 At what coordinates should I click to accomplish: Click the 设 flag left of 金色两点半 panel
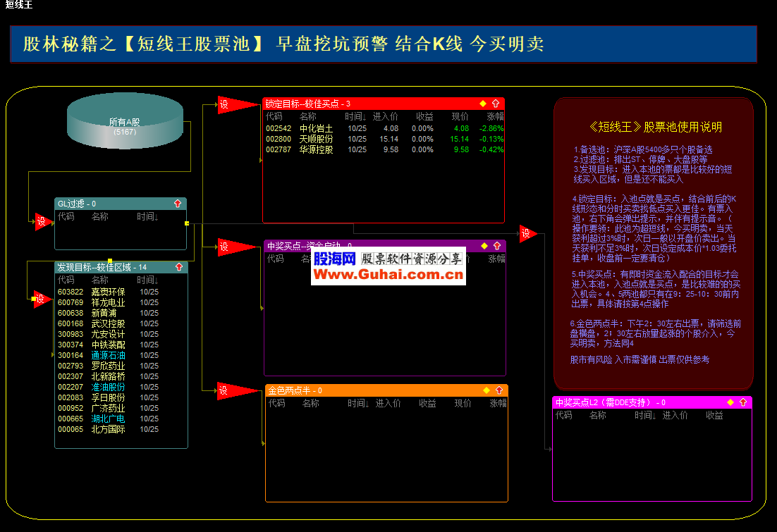pyautogui.click(x=224, y=390)
